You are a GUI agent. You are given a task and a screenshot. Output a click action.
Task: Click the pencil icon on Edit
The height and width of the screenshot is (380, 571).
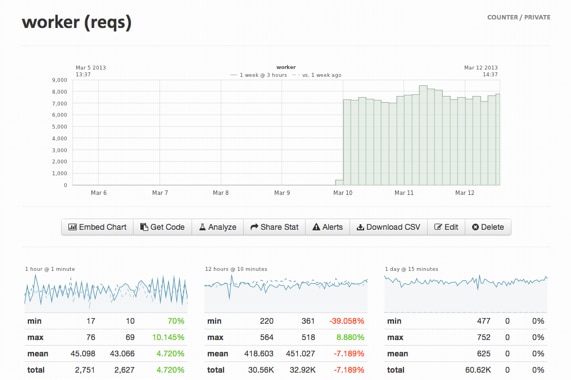pyautogui.click(x=438, y=227)
